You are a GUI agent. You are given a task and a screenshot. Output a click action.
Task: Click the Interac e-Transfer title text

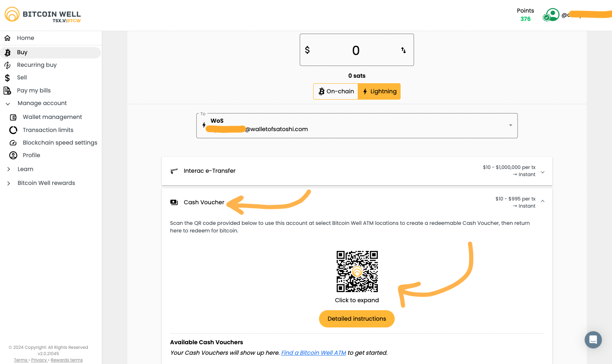[209, 171]
